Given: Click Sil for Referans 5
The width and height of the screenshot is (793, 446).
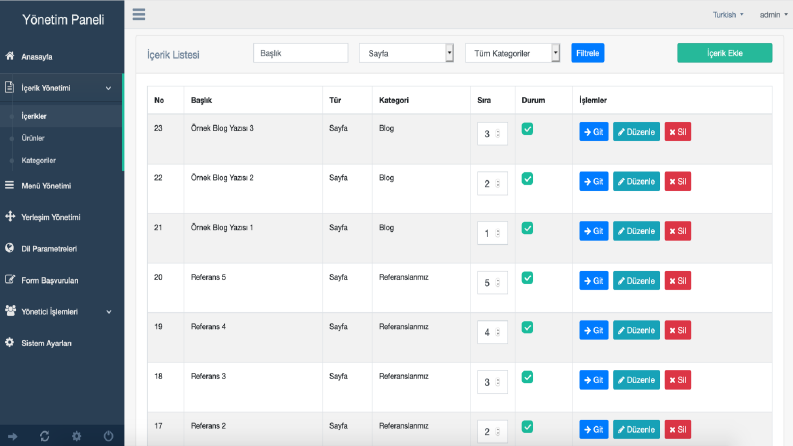Looking at the screenshot, I should pyautogui.click(x=678, y=281).
